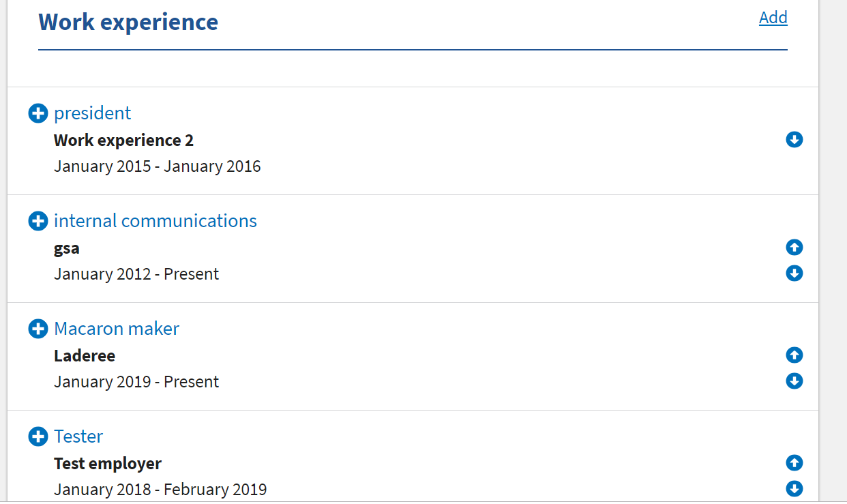Move internal communications entry up

(x=794, y=248)
